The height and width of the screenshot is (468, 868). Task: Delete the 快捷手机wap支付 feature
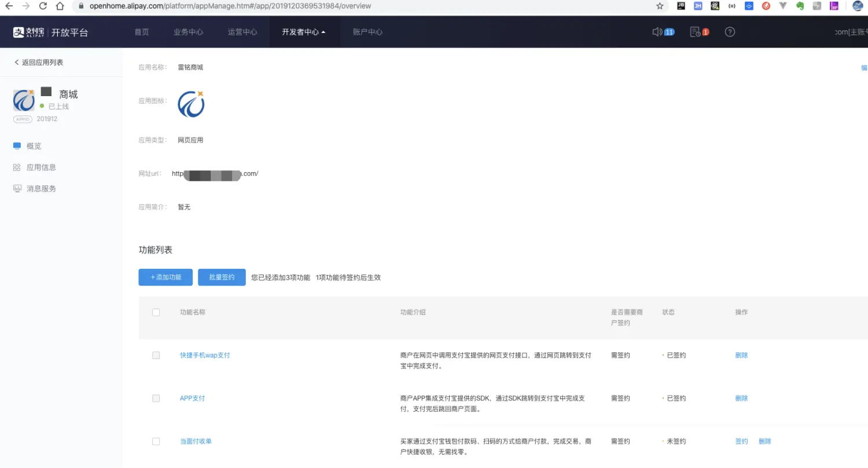[741, 355]
